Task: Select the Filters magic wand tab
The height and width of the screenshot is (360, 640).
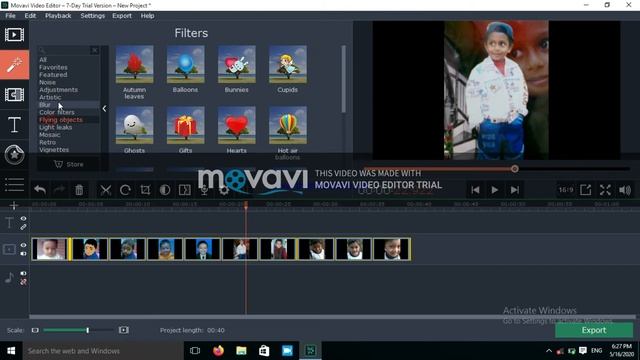Action: (x=14, y=64)
